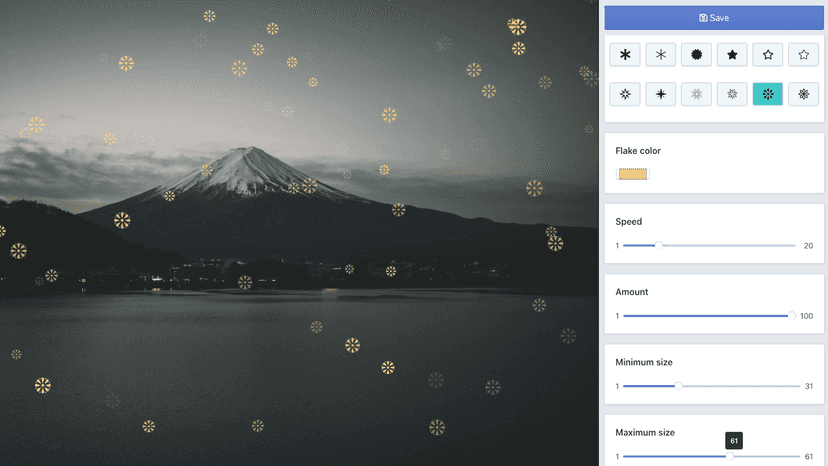Click the Speed slider handle
This screenshot has height=466, width=828.
tap(658, 245)
